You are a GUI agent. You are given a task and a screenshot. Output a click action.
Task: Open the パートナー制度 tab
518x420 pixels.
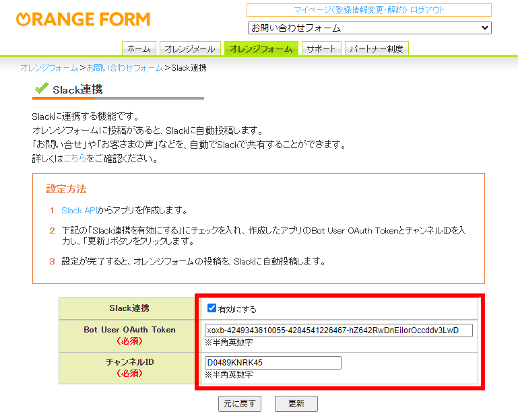377,49
